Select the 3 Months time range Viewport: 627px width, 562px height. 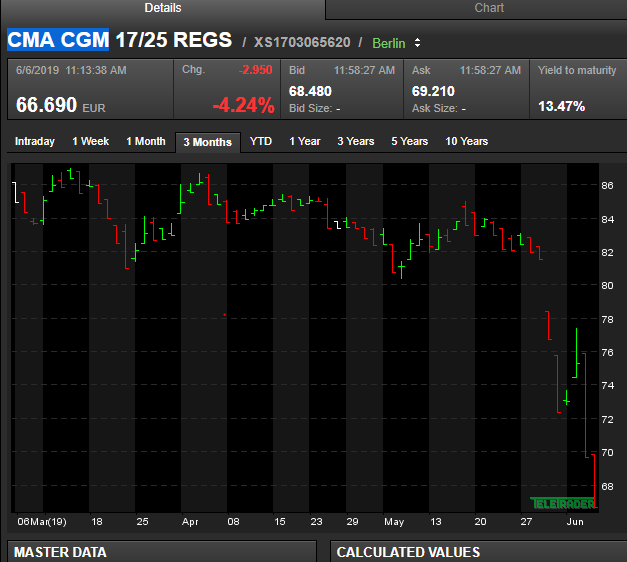click(208, 142)
